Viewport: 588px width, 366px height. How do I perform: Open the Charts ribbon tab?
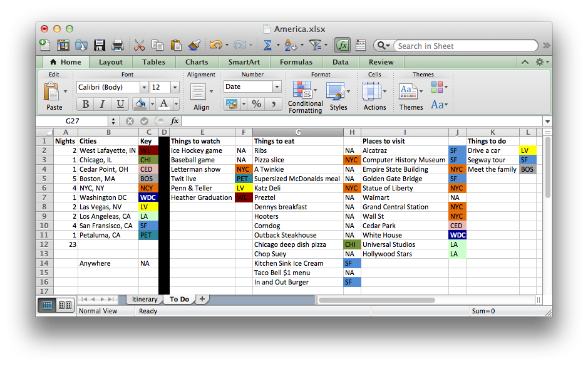tap(197, 62)
